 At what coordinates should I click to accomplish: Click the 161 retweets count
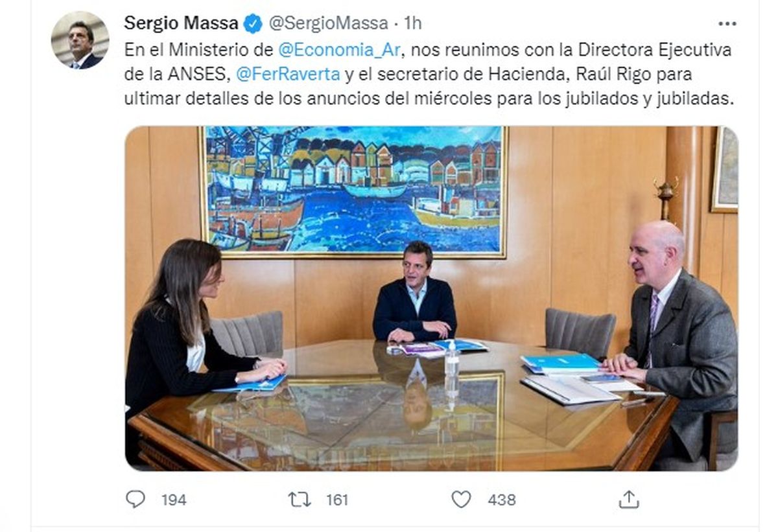pyautogui.click(x=336, y=500)
